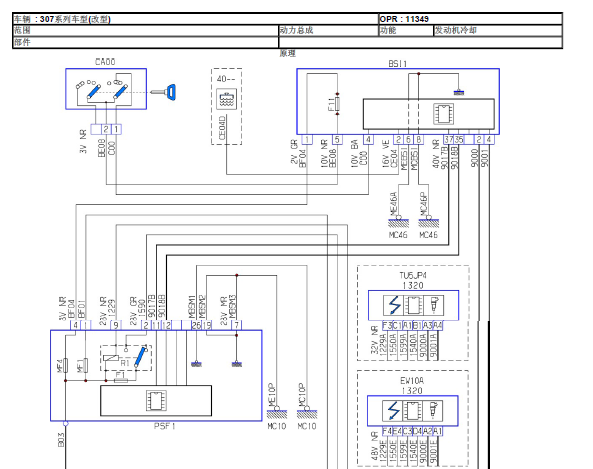Image resolution: width=593 pixels, height=469 pixels.
Task: Click TU5JP4 connector pin F3
Action: click(387, 326)
